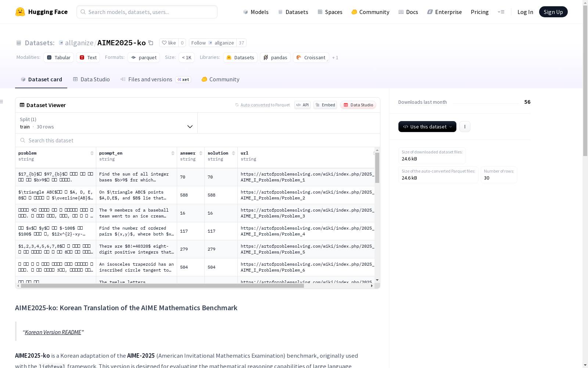Select the < 1K size tag
The image size is (588, 368).
[x=187, y=57]
